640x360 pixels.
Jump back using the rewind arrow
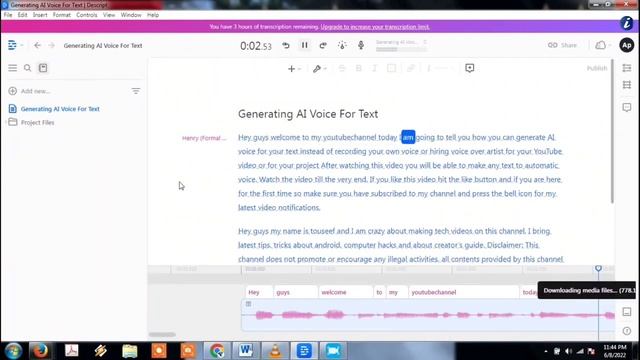pos(286,45)
